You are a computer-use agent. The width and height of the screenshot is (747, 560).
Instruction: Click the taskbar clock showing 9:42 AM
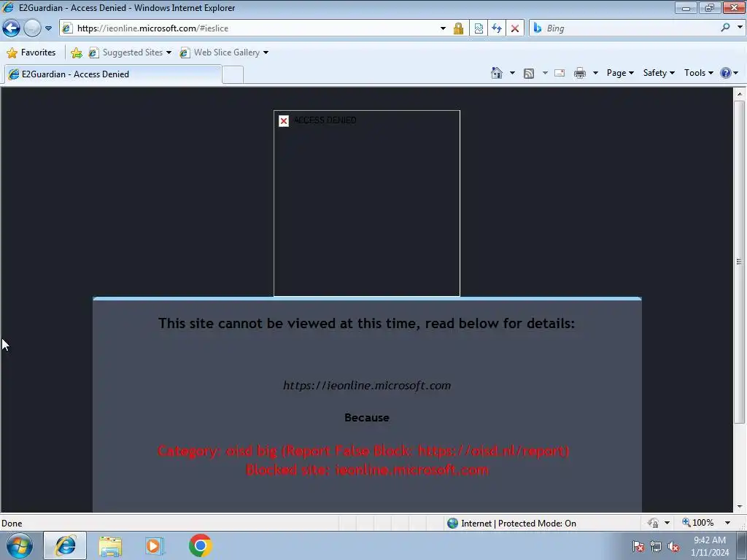click(710, 546)
